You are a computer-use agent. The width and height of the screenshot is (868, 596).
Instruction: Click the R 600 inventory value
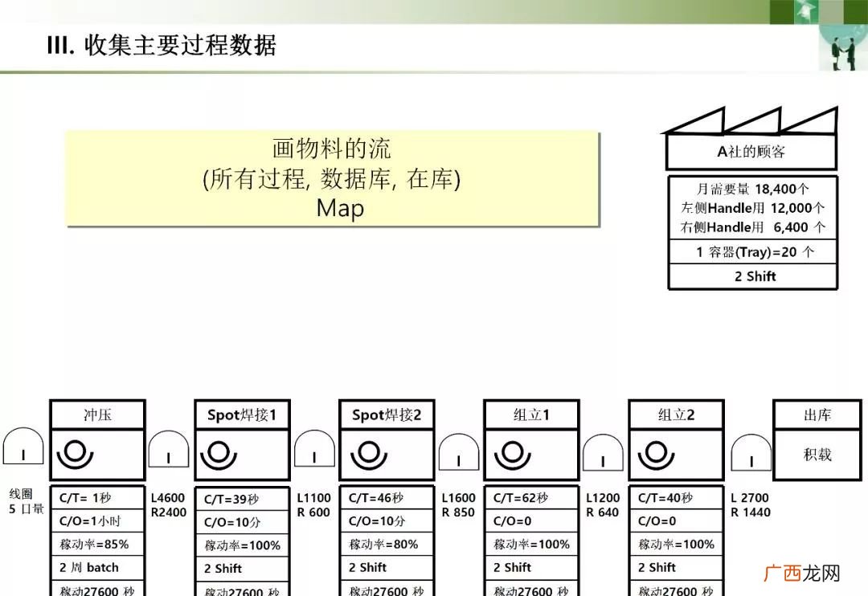pos(313,512)
